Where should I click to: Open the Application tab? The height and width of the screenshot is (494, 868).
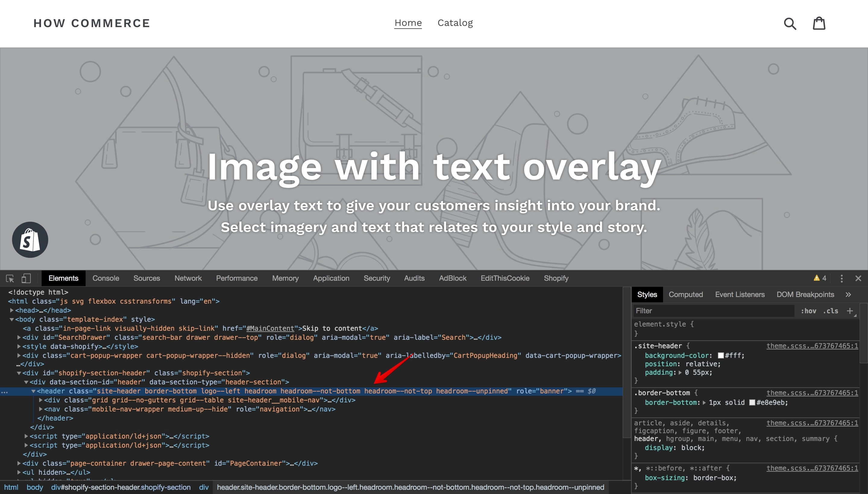click(331, 278)
